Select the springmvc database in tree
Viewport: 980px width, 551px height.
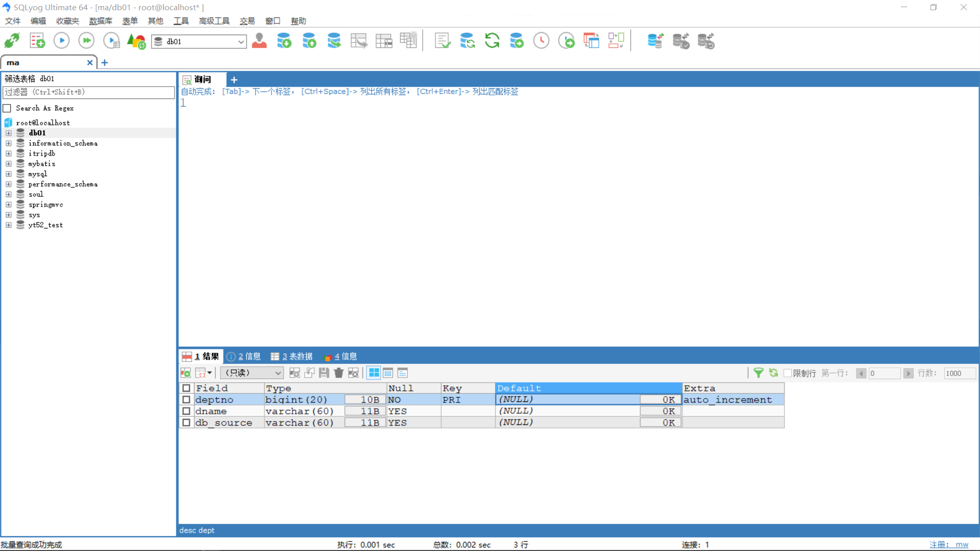(x=45, y=205)
